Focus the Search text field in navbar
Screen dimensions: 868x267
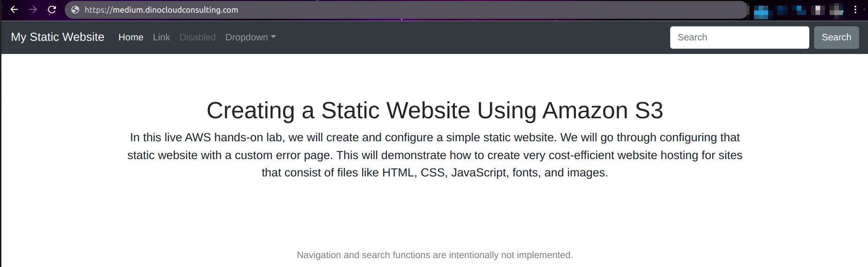[x=740, y=38]
